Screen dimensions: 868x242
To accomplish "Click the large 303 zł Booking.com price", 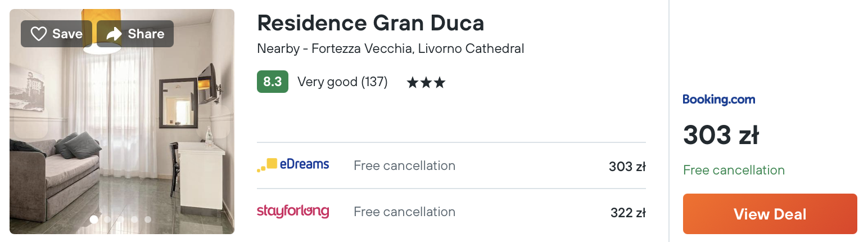I will [721, 135].
